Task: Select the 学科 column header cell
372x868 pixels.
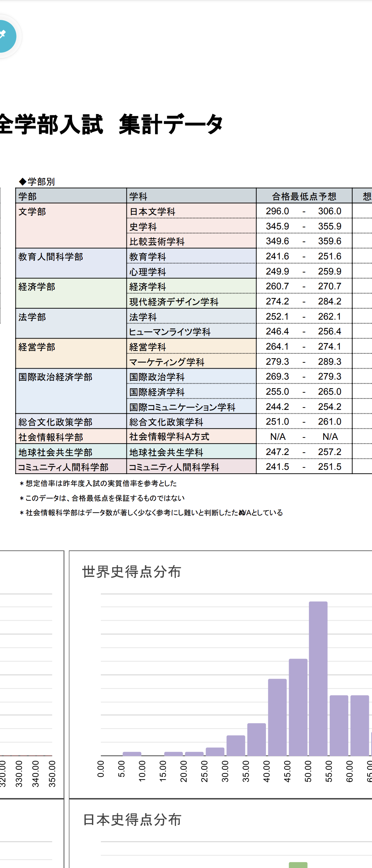Action: 191,196
